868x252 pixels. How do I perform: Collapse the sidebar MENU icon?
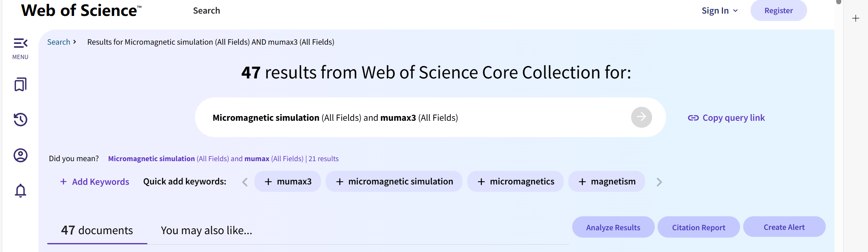(x=21, y=43)
